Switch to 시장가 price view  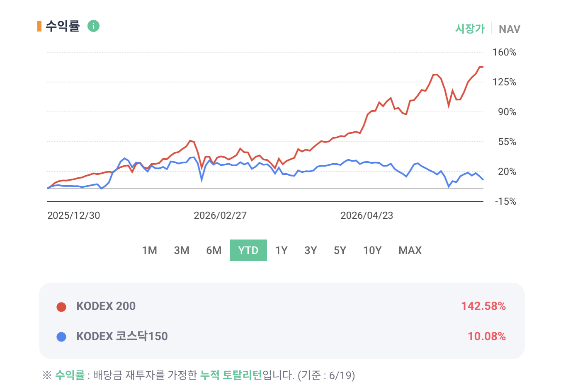coord(470,29)
